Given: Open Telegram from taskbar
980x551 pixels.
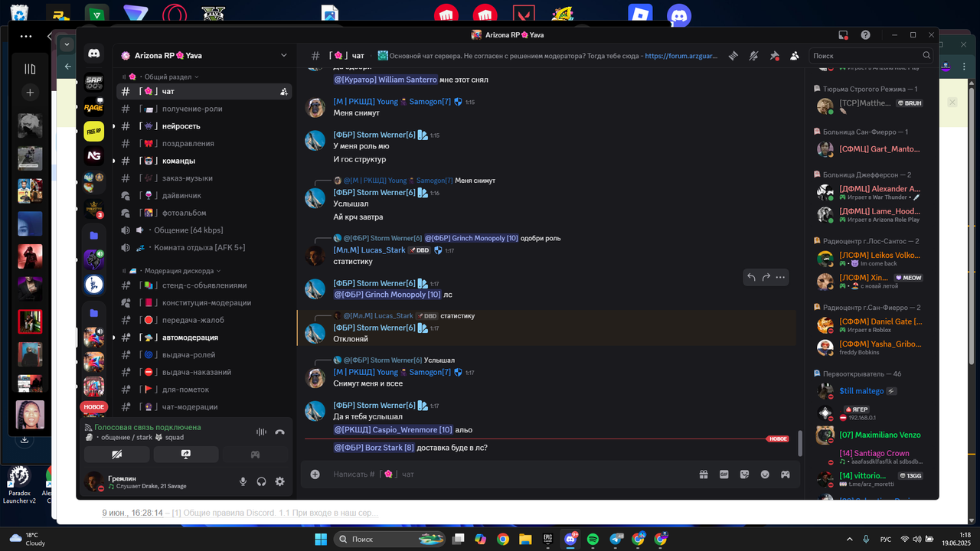Looking at the screenshot, I should (x=616, y=540).
